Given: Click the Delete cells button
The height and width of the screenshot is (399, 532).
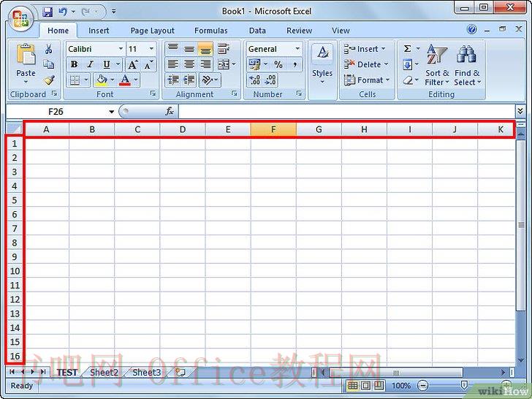Looking at the screenshot, I should pos(365,64).
